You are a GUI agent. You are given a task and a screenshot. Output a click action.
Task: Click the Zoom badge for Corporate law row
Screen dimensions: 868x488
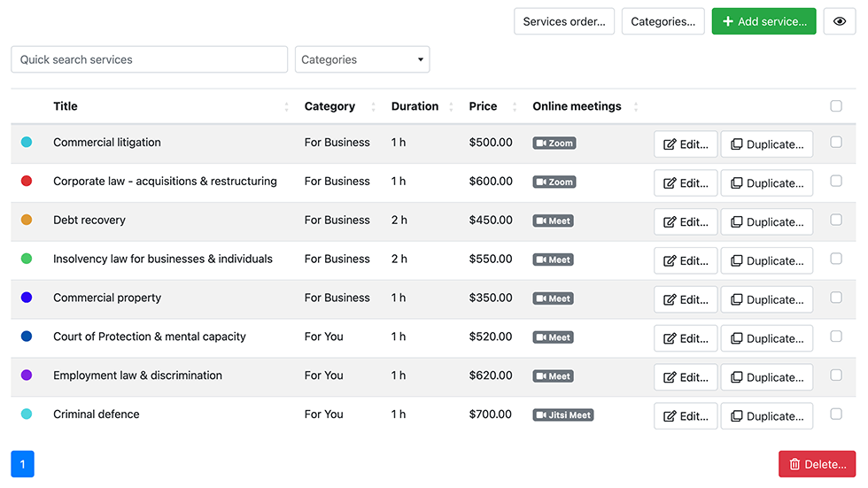coord(554,182)
